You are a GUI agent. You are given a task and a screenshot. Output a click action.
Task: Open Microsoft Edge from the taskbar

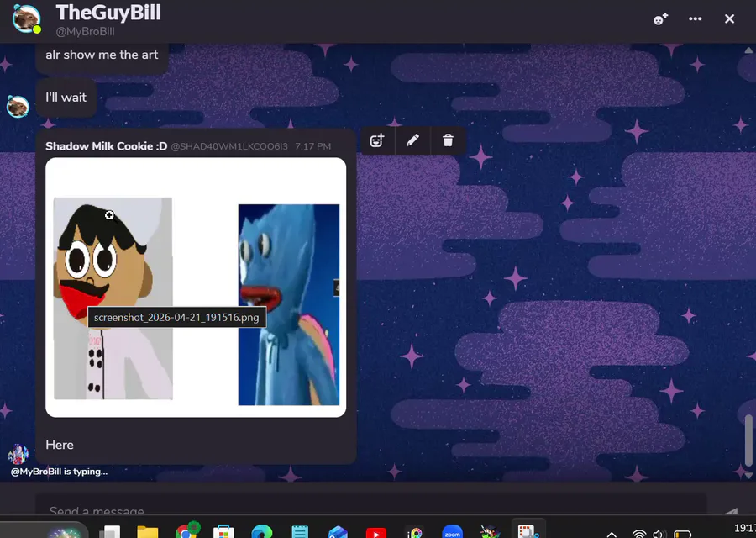pos(262,531)
